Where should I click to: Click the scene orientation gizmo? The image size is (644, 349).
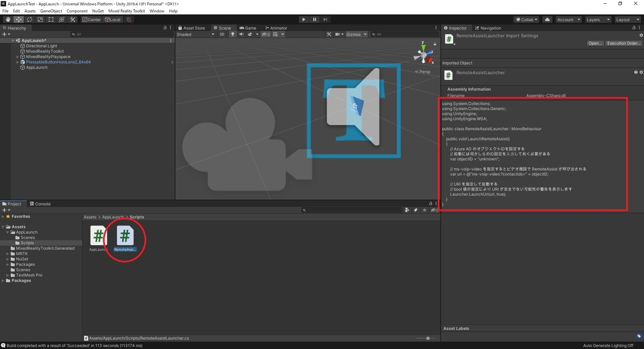click(x=423, y=55)
